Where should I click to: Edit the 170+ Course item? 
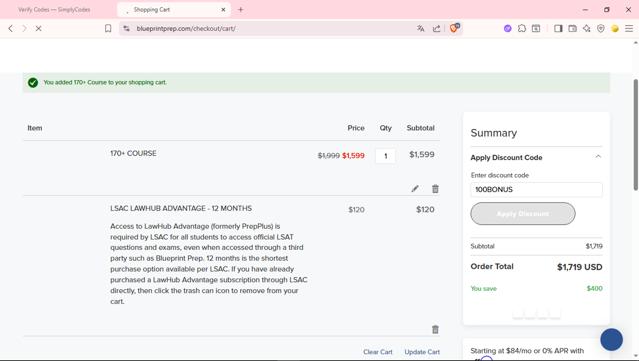pyautogui.click(x=415, y=189)
